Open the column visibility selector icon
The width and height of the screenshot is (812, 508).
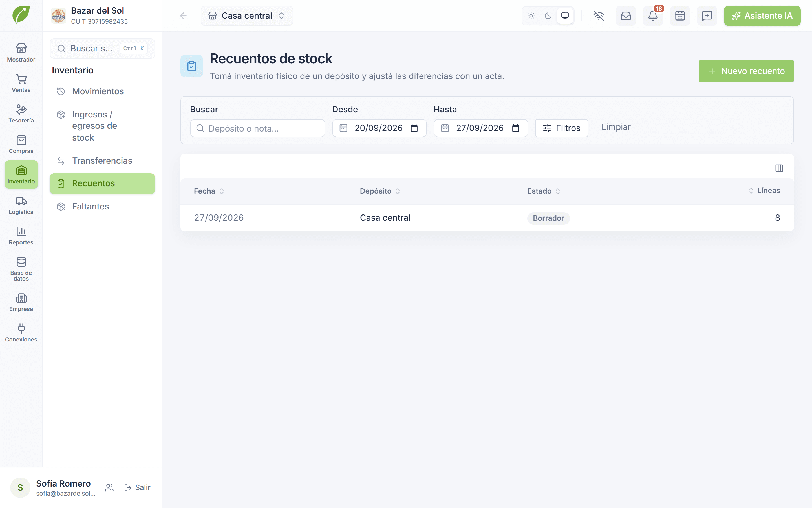click(779, 168)
